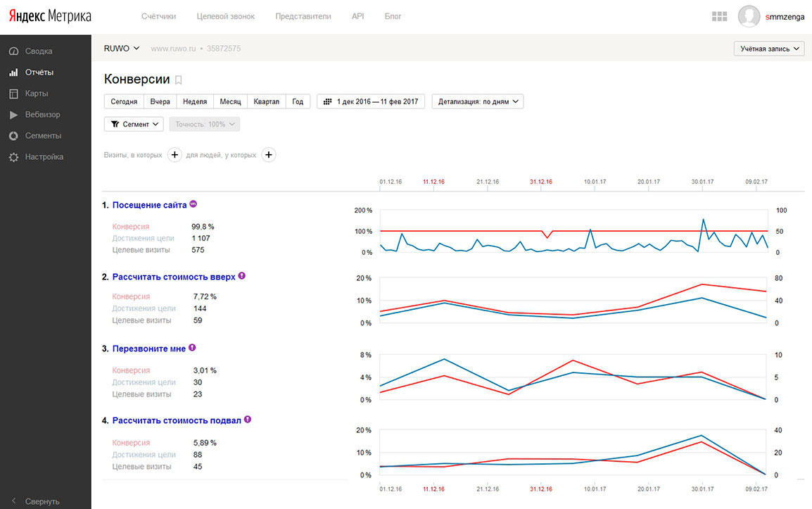Click the Вебвизор play icon
This screenshot has height=509, width=812.
point(13,115)
